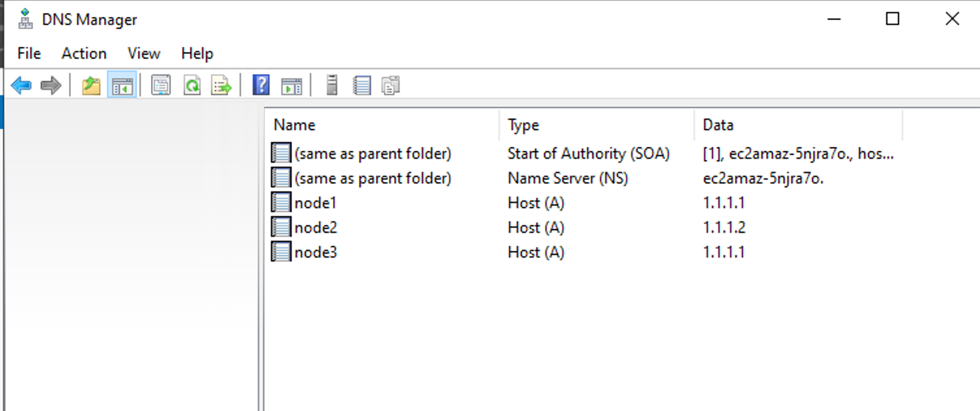Click the Back navigation arrow
980x411 pixels.
click(21, 85)
